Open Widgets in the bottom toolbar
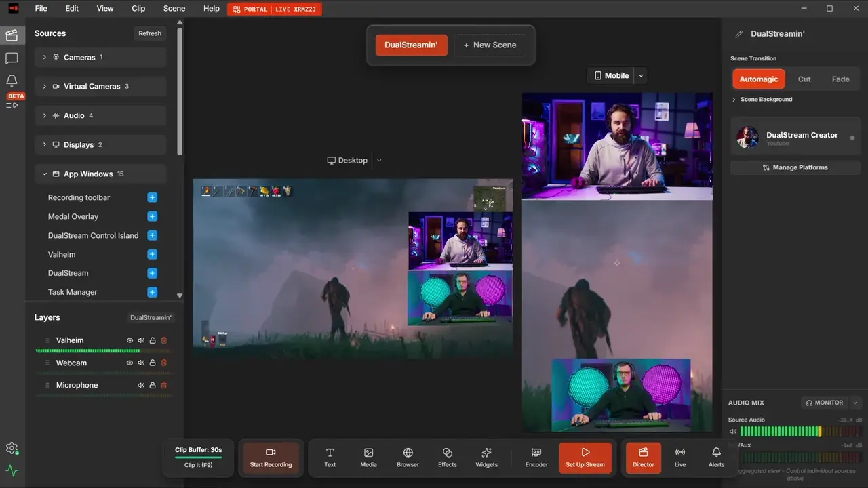This screenshot has height=488, width=868. pyautogui.click(x=486, y=457)
